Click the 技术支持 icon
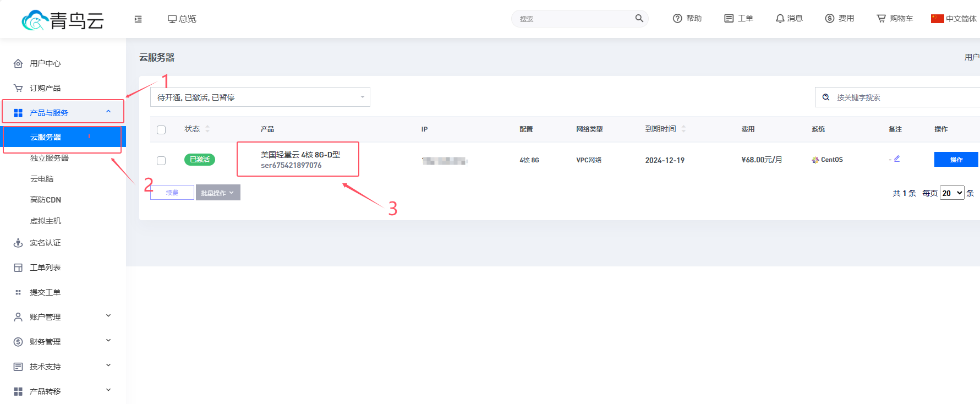The width and height of the screenshot is (980, 404). (18, 367)
